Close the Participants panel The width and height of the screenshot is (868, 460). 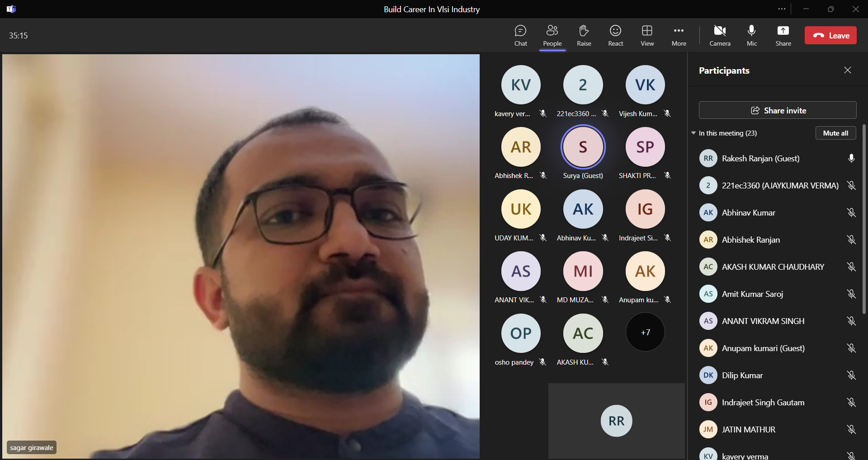pos(847,70)
